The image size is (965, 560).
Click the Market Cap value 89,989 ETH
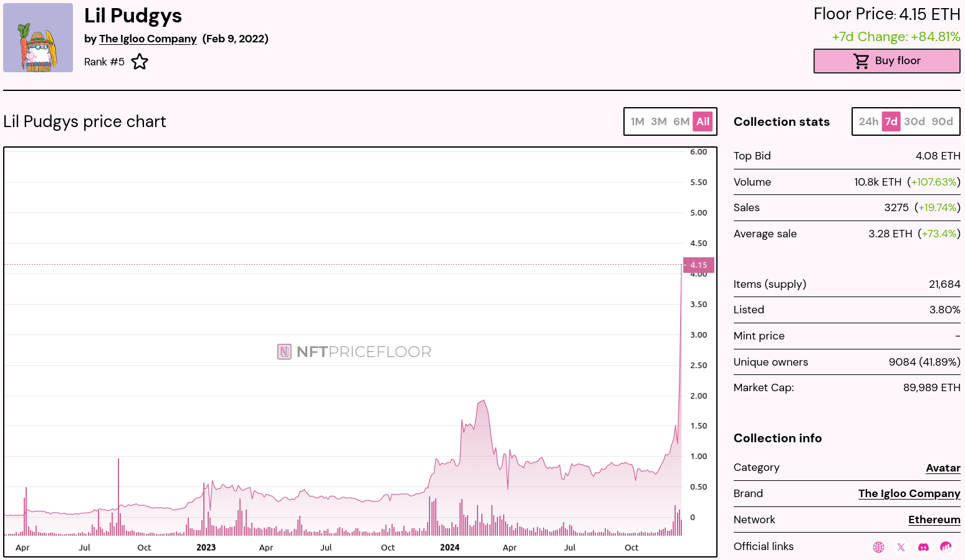(x=931, y=387)
